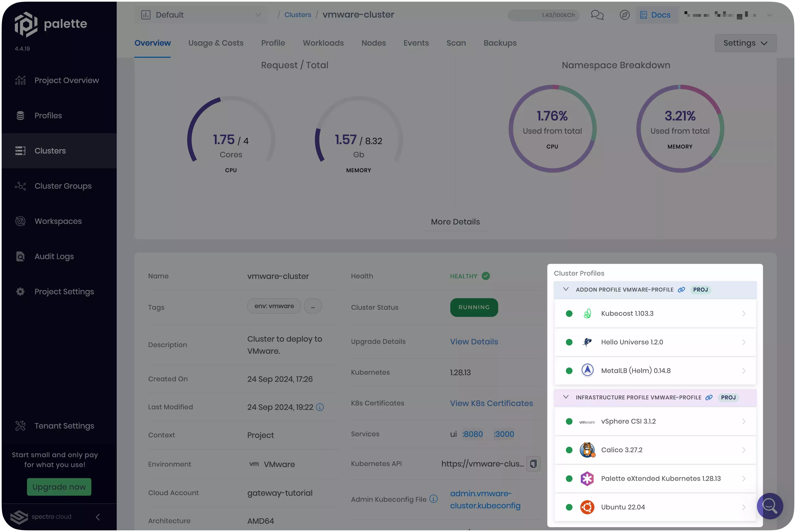Click the Project Settings gear icon
Viewport: 796px width, 532px height.
click(20, 292)
